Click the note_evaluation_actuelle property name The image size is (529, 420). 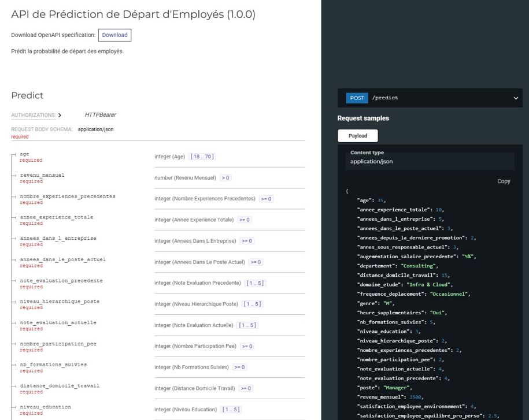[x=58, y=323]
